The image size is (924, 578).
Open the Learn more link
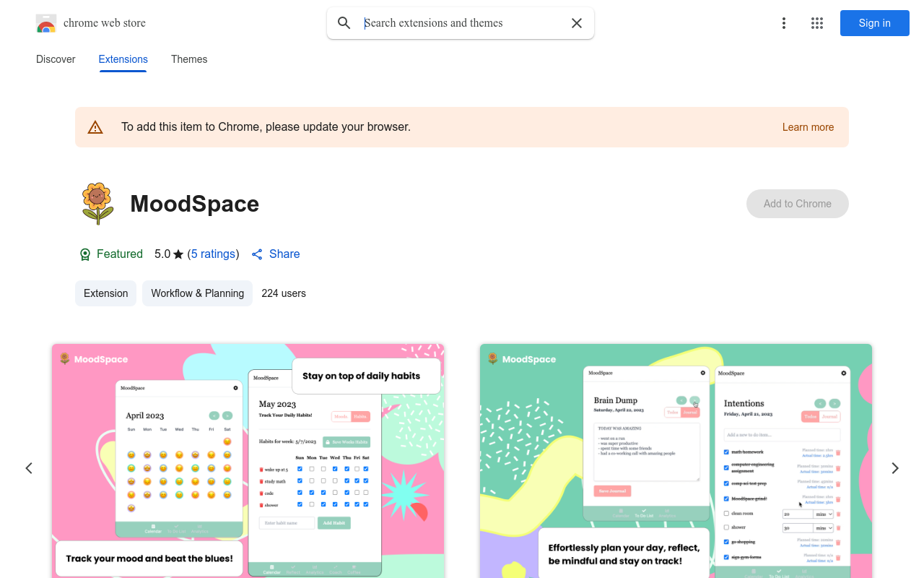click(808, 127)
